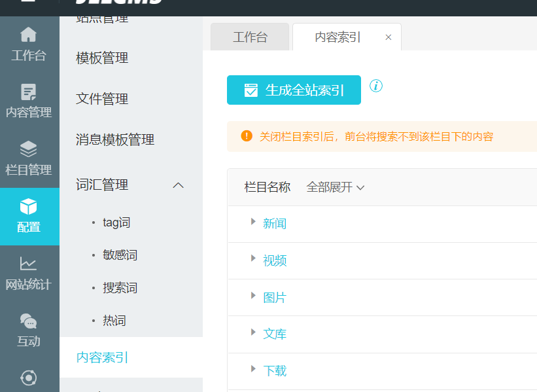Open 内容管理 sidebar icon
This screenshot has width=537, height=392.
pyautogui.click(x=29, y=92)
